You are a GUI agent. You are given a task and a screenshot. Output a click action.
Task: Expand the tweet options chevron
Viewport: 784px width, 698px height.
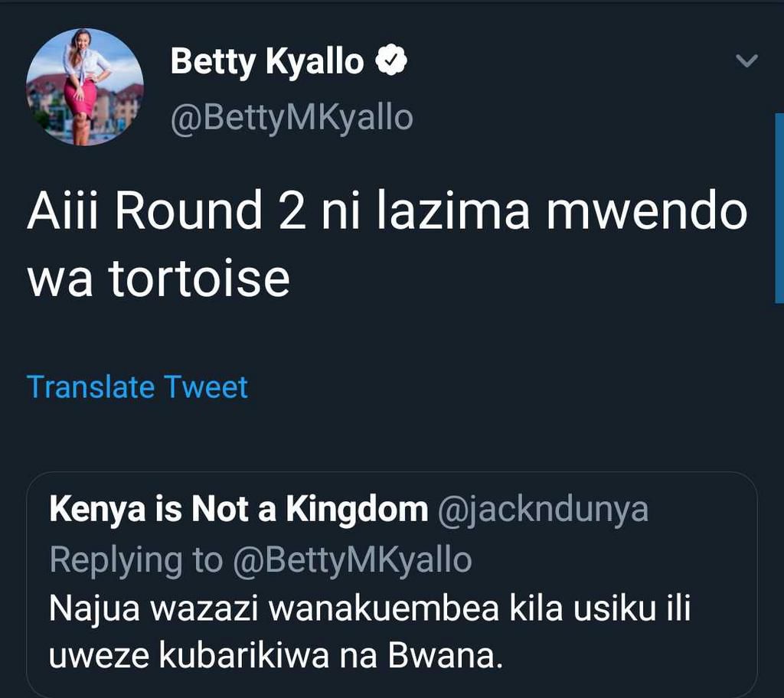(746, 61)
